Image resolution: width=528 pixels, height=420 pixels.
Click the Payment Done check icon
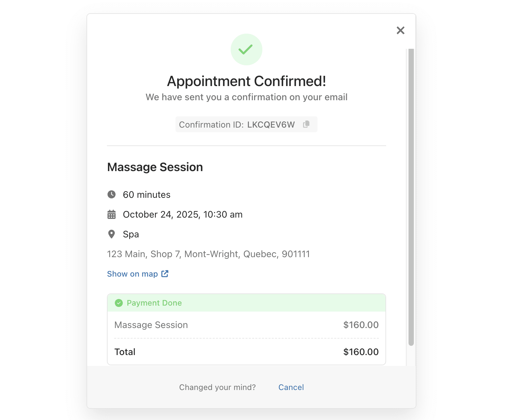(119, 303)
